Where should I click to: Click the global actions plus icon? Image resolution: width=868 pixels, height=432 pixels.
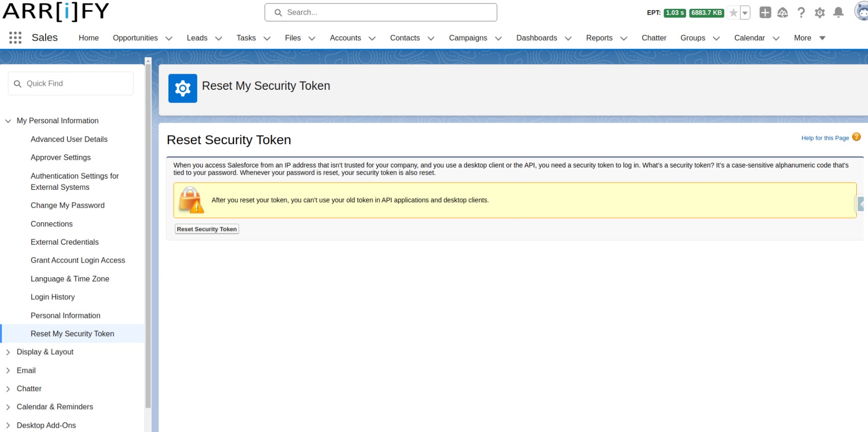765,13
